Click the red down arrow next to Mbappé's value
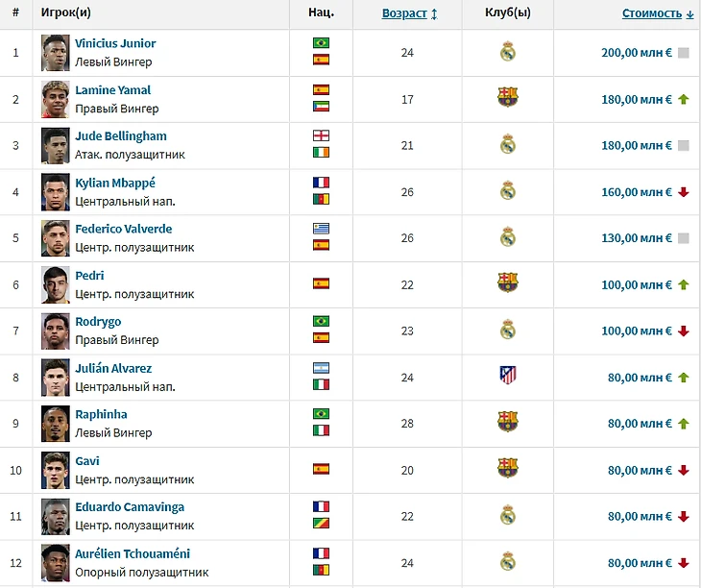The height and width of the screenshot is (588, 701). (x=683, y=191)
